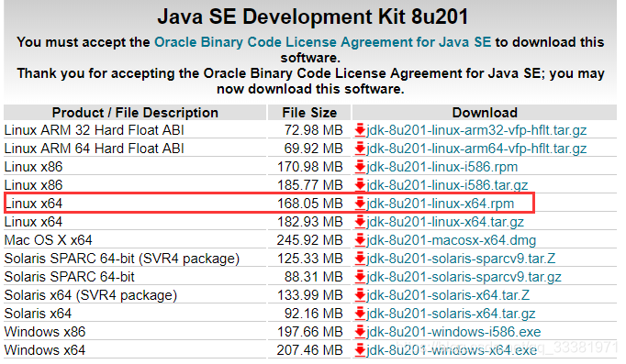Click download arrow icon beside jdk-8u201-solaris-x64.tar.gz

[x=360, y=314]
